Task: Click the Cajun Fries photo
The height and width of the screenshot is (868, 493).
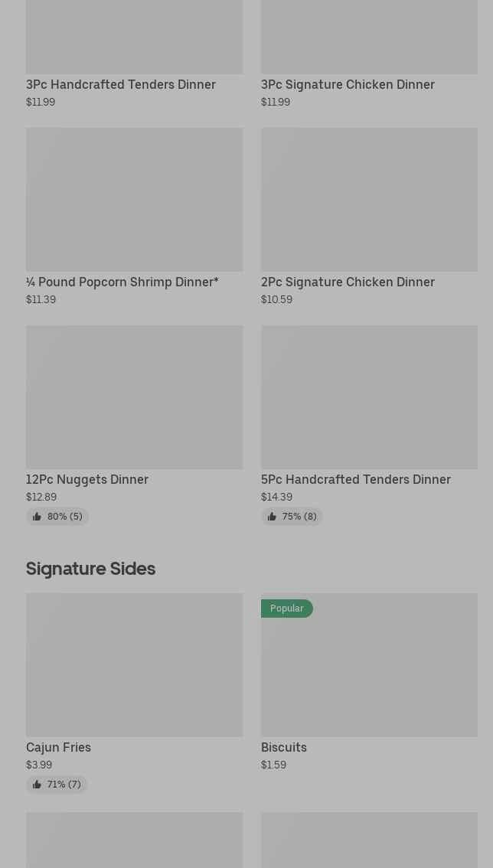Action: click(x=134, y=664)
